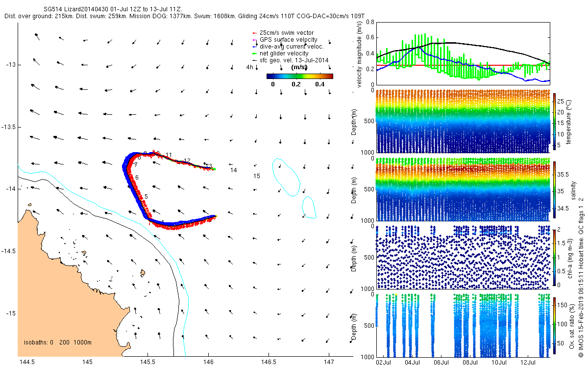Screen dimensions: 588x368
Task: Click the 145 longitude tick label
Action: click(x=87, y=362)
